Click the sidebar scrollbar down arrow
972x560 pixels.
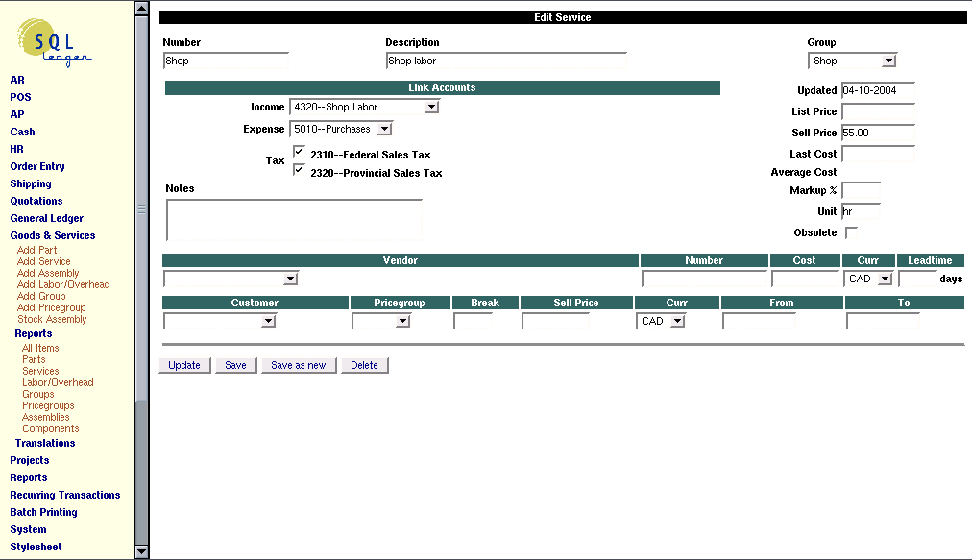coord(140,551)
